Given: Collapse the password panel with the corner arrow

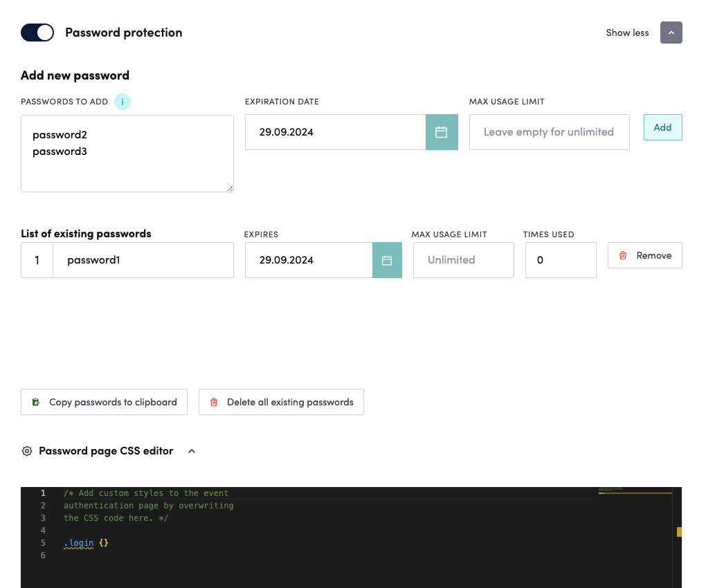Looking at the screenshot, I should coord(671,33).
